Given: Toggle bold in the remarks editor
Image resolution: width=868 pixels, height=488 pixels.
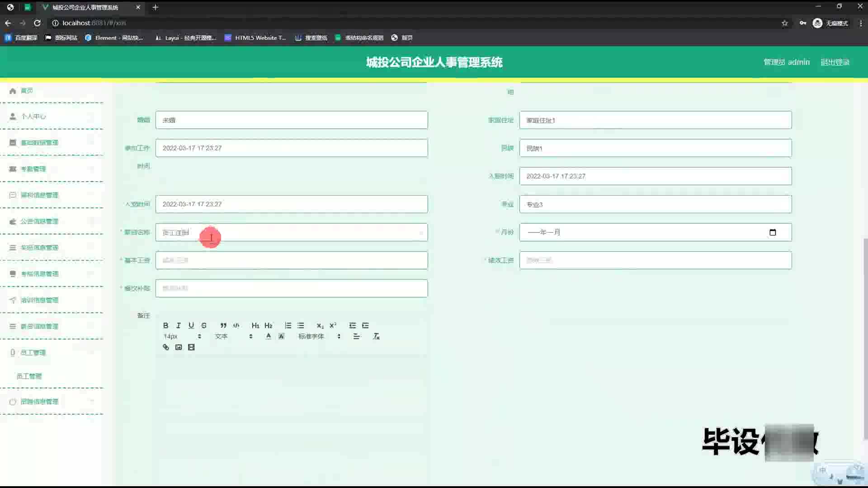Looking at the screenshot, I should coord(165,325).
